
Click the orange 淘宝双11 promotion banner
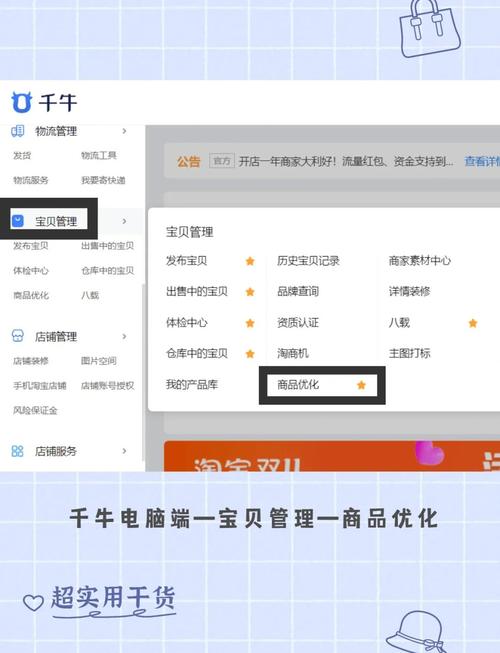[x=332, y=456]
